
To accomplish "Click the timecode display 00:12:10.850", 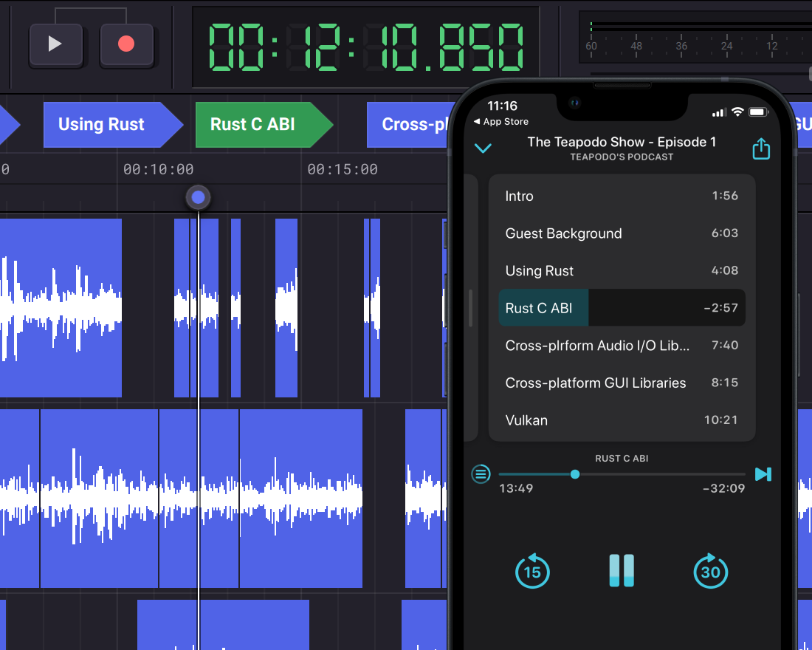I will click(365, 47).
